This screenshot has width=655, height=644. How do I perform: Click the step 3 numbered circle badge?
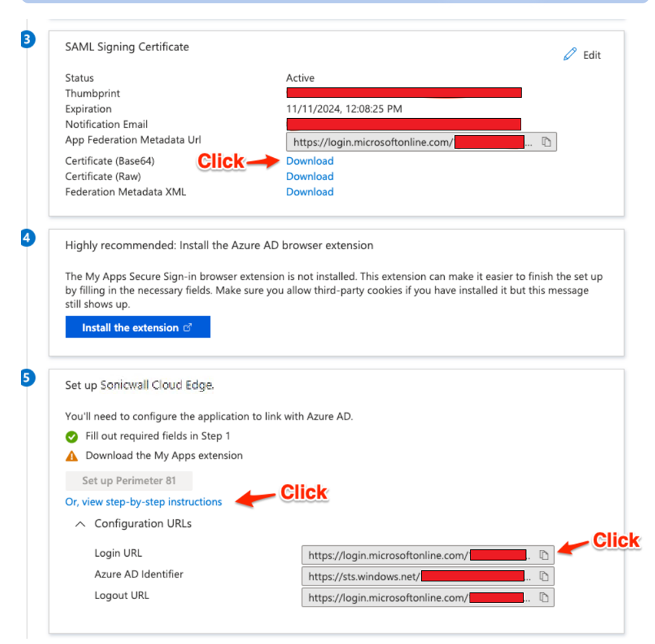click(27, 39)
